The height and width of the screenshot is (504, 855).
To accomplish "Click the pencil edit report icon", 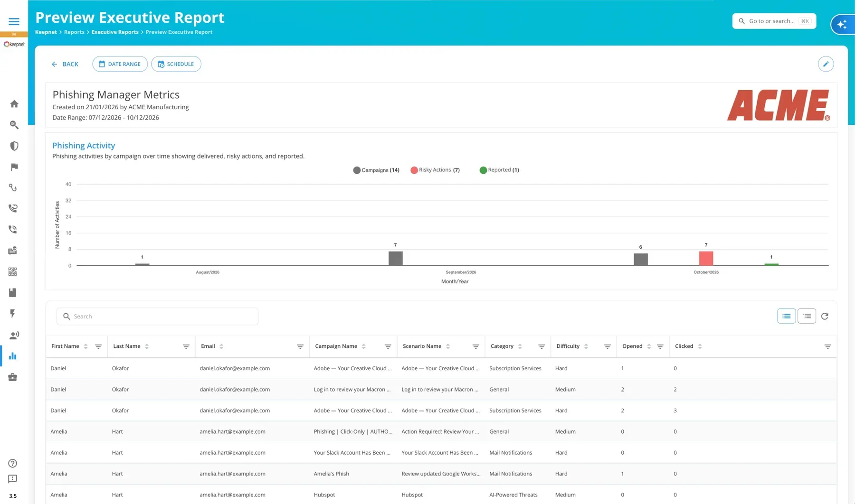I will tap(826, 64).
